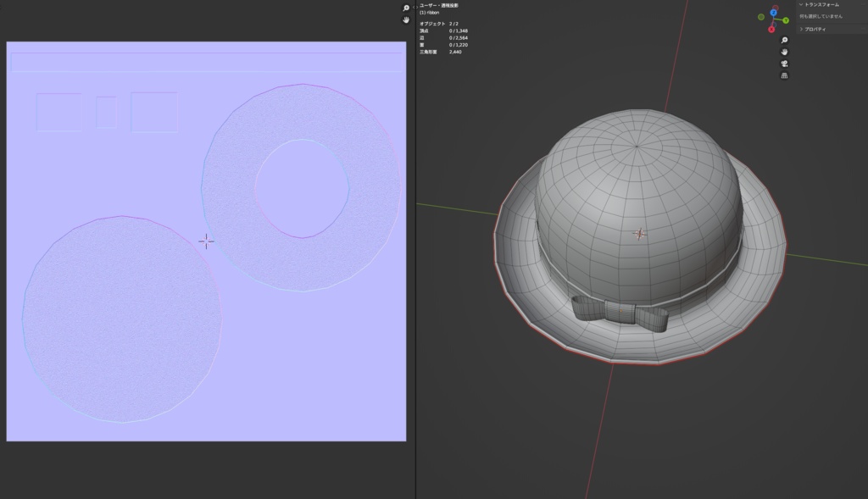The height and width of the screenshot is (499, 868).
Task: Click the zoom icon in the image editor
Action: pos(406,8)
